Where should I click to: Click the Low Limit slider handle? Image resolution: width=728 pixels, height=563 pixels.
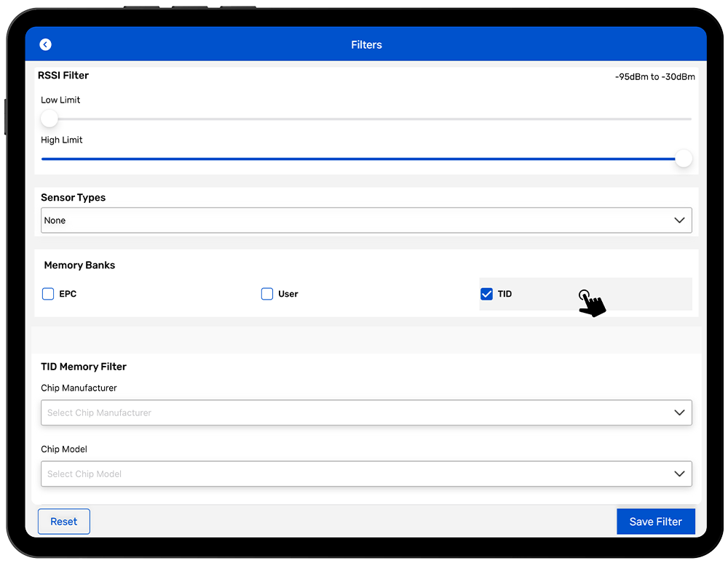49,119
